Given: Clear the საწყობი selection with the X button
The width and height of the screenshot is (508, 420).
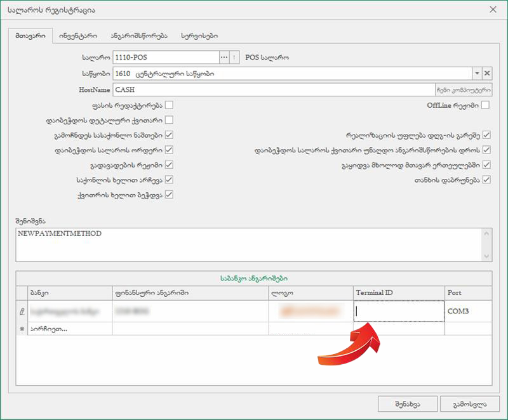Looking at the screenshot, I should click(x=487, y=74).
